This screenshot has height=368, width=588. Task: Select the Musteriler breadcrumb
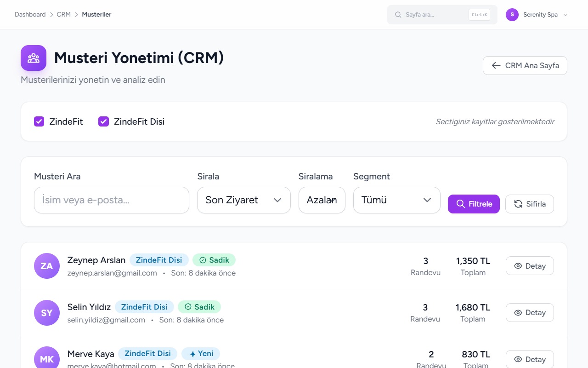tap(96, 14)
